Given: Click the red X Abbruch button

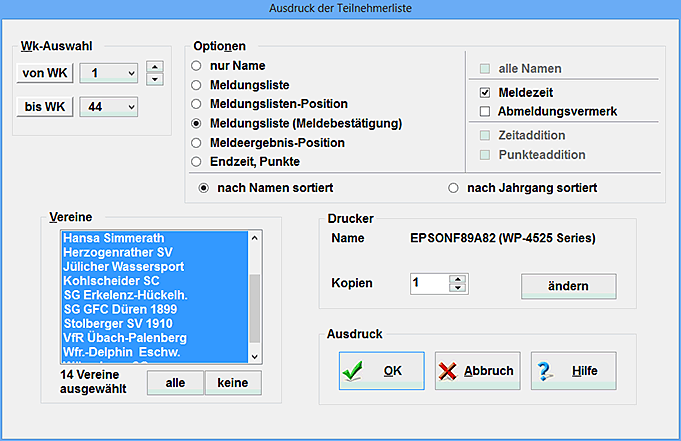Looking at the screenshot, I should pos(477,371).
